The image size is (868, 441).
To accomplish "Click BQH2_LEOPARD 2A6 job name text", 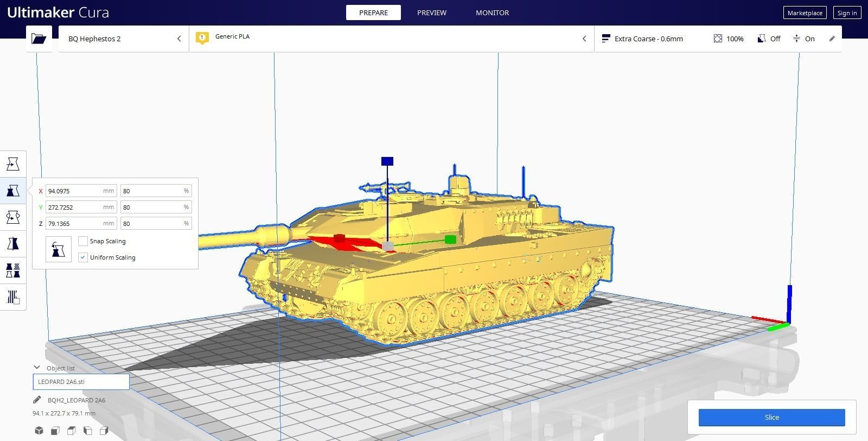I will pos(76,400).
